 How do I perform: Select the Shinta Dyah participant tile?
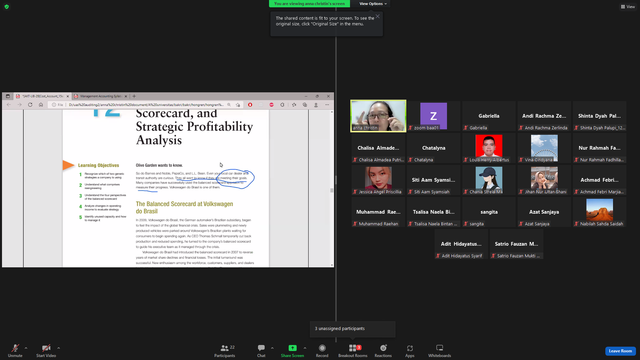(x=599, y=116)
